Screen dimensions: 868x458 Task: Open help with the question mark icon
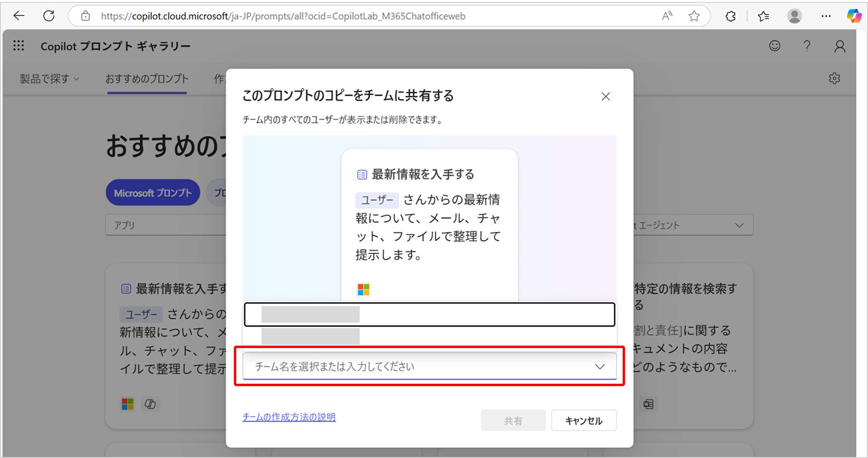coord(807,46)
